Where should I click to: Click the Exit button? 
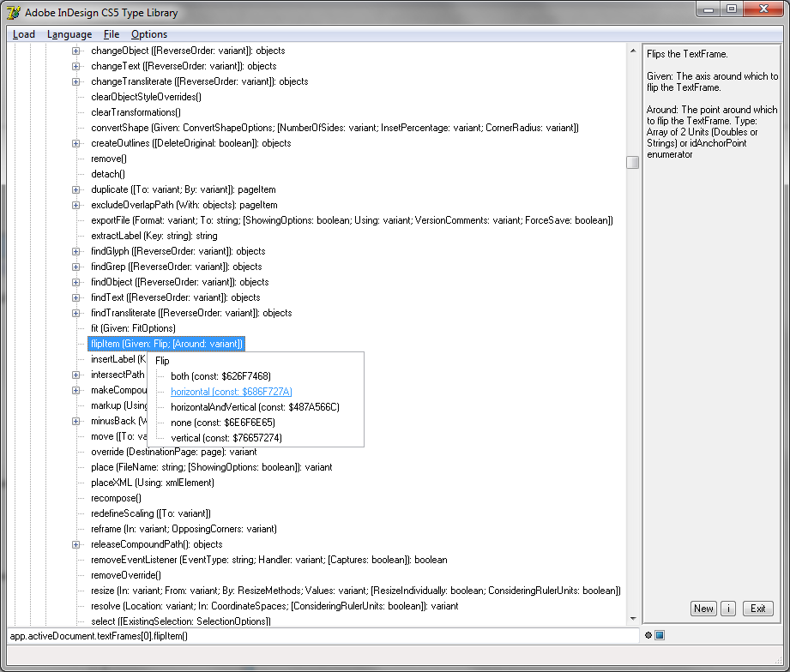pos(757,609)
